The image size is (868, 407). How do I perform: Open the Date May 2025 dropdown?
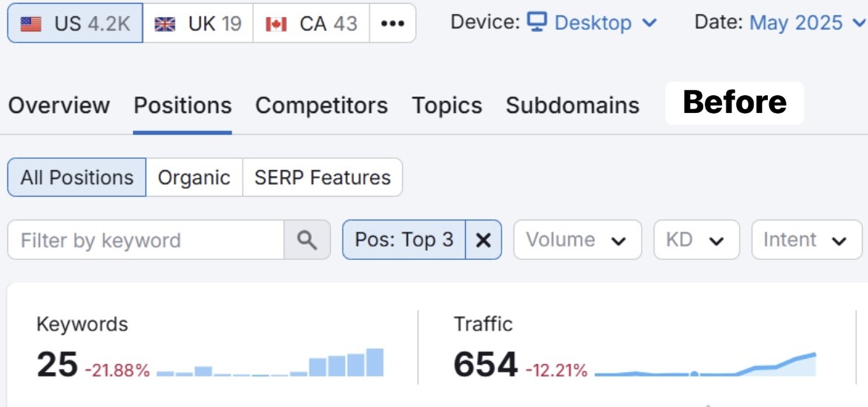click(807, 23)
